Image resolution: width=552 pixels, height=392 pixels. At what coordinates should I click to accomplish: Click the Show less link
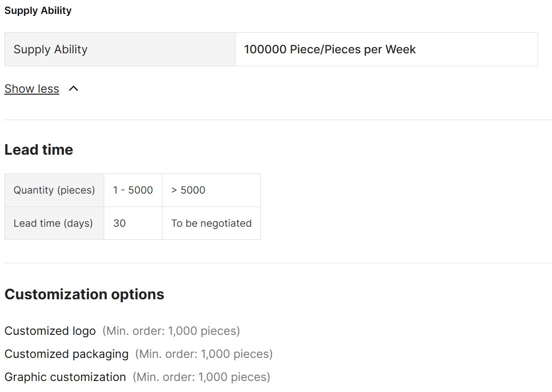pos(32,89)
